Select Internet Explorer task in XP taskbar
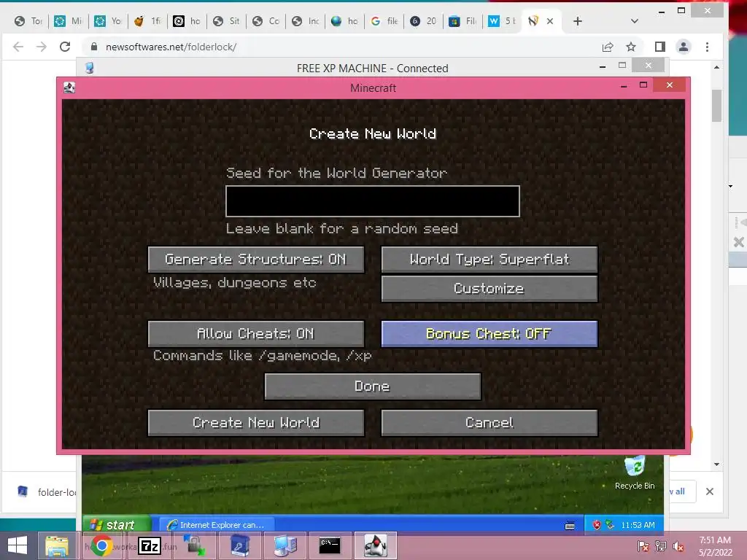The width and height of the screenshot is (747, 560). pyautogui.click(x=216, y=525)
